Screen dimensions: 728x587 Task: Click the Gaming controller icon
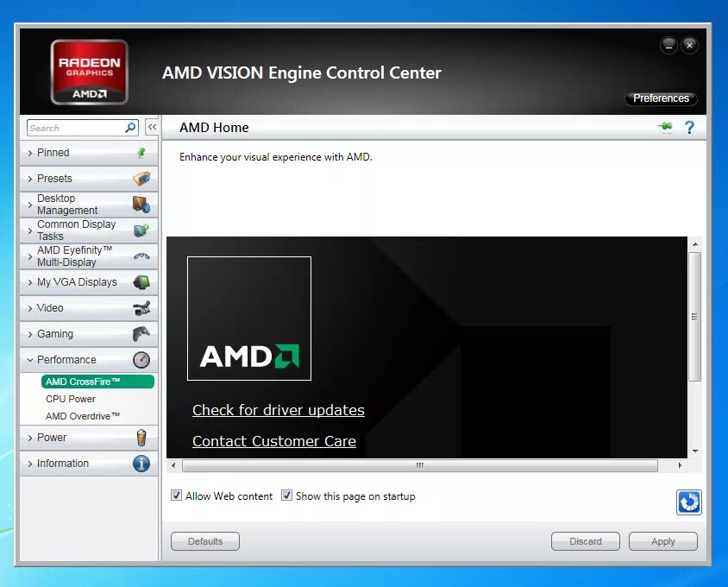(141, 334)
